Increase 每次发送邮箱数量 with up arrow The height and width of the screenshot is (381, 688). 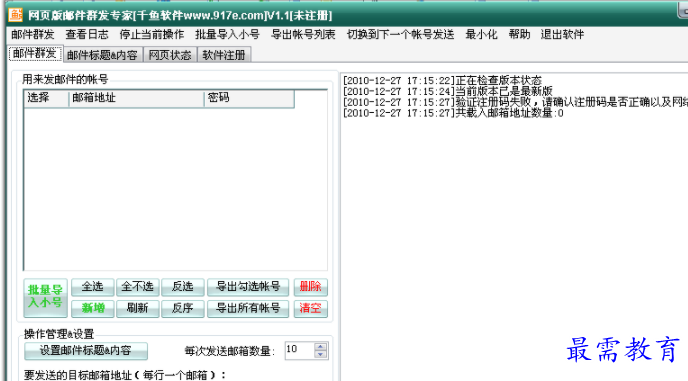click(321, 346)
